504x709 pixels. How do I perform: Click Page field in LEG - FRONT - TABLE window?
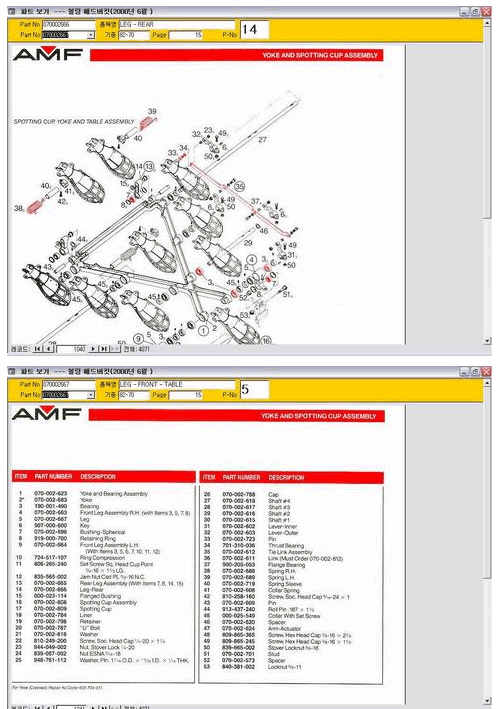[x=186, y=395]
